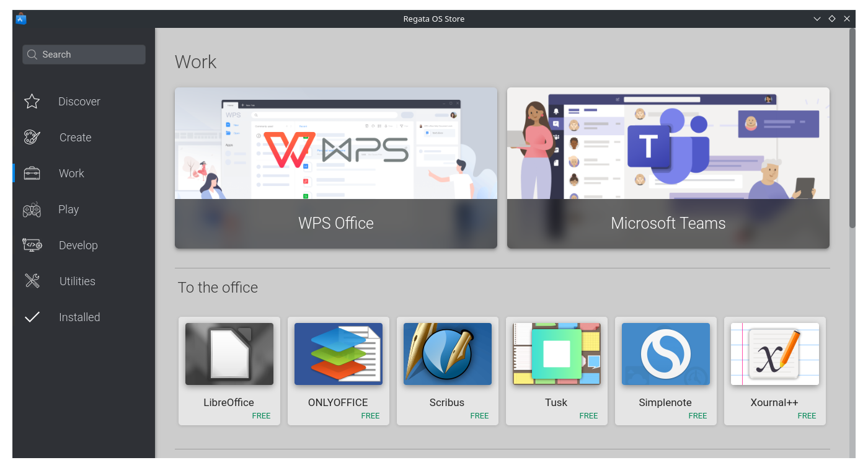Click the Utilities tools icon
The height and width of the screenshot is (473, 868).
coord(32,281)
